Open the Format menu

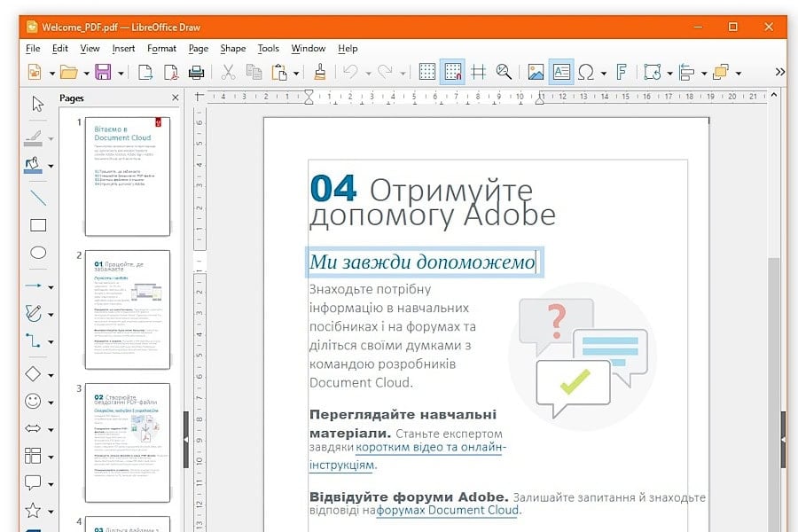click(162, 49)
